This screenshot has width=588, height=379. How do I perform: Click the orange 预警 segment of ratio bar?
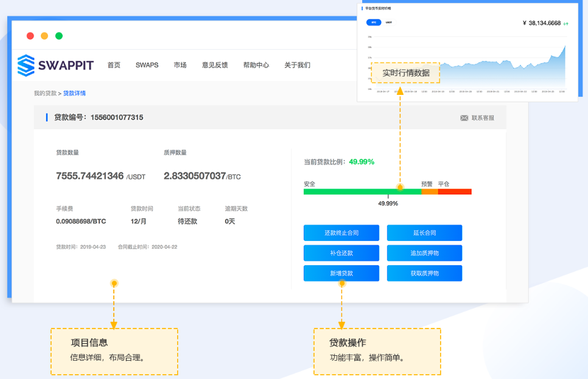tap(429, 192)
